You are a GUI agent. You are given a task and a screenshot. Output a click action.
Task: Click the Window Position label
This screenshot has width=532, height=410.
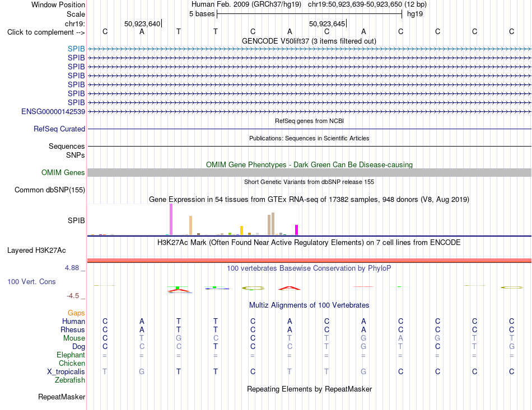click(58, 4)
